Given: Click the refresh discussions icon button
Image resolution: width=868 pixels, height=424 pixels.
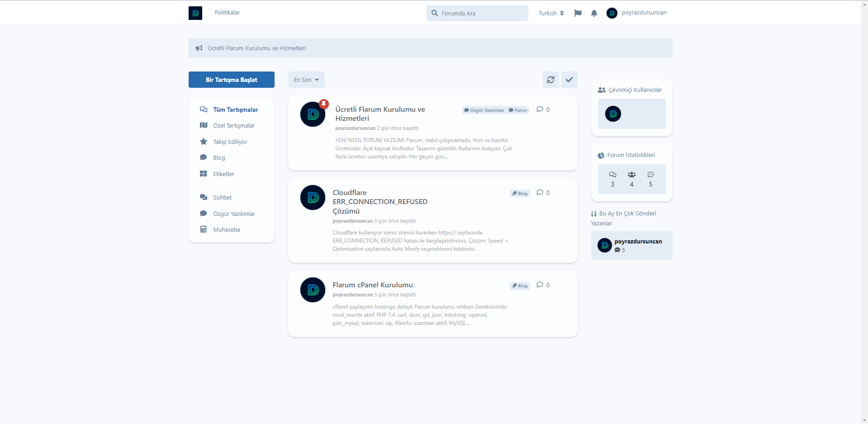Looking at the screenshot, I should 550,80.
